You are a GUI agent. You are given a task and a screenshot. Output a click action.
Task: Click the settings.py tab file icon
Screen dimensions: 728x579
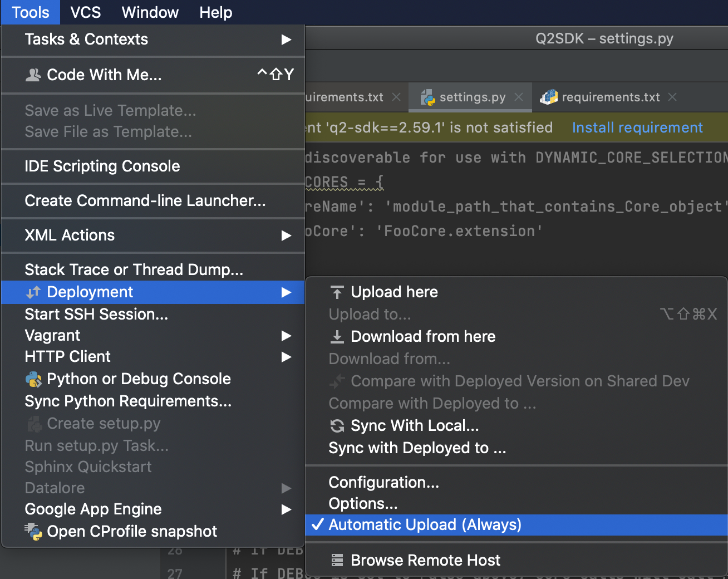point(427,97)
